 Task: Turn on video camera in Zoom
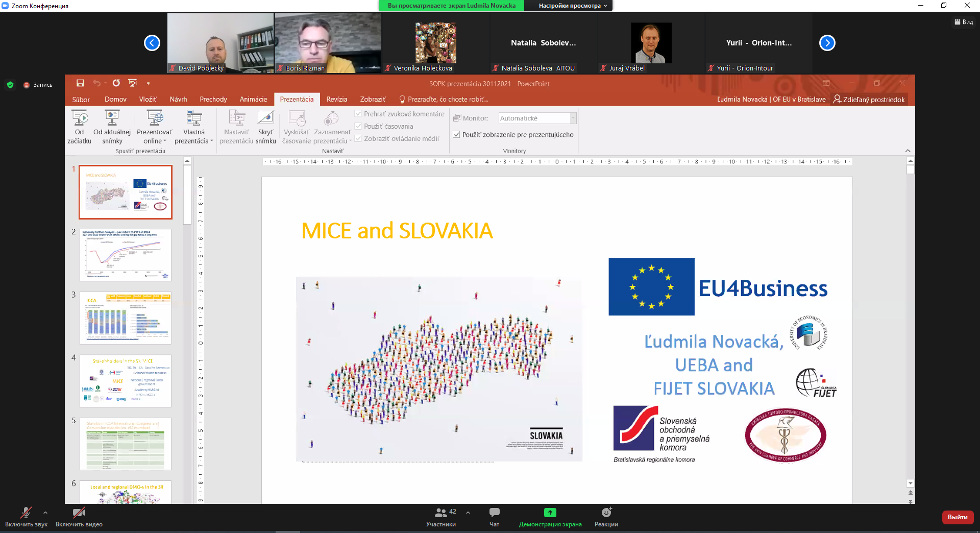pos(79,513)
